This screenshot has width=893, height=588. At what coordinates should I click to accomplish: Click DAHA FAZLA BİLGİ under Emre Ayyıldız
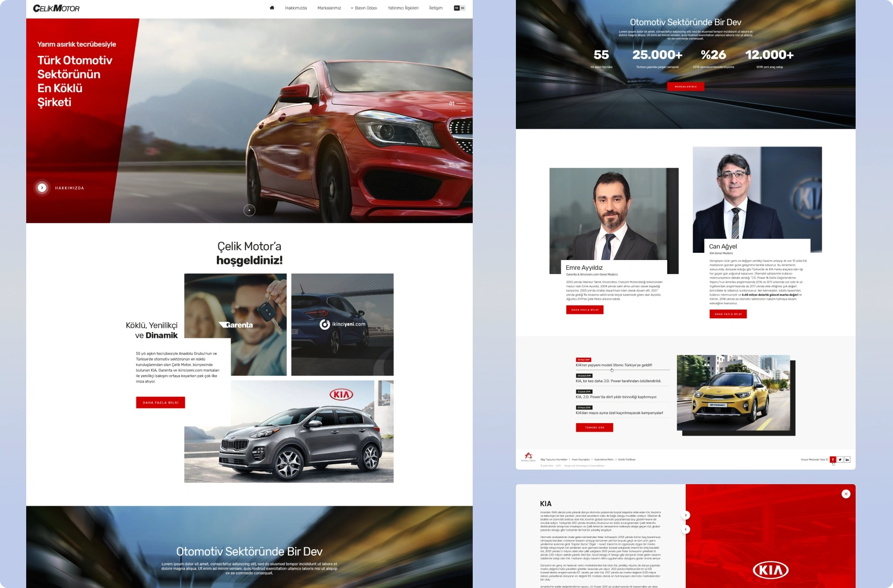click(585, 310)
